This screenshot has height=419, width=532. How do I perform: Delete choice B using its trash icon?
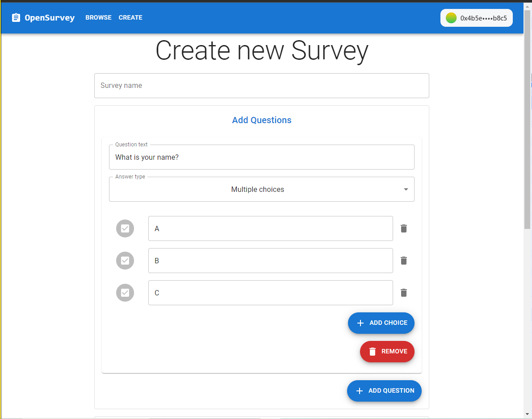coord(404,261)
